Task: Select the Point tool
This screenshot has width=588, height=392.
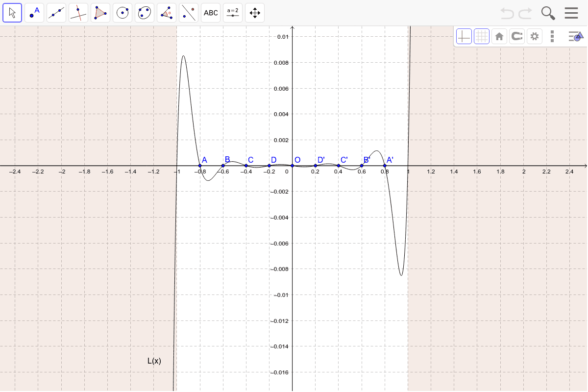Action: coord(34,13)
